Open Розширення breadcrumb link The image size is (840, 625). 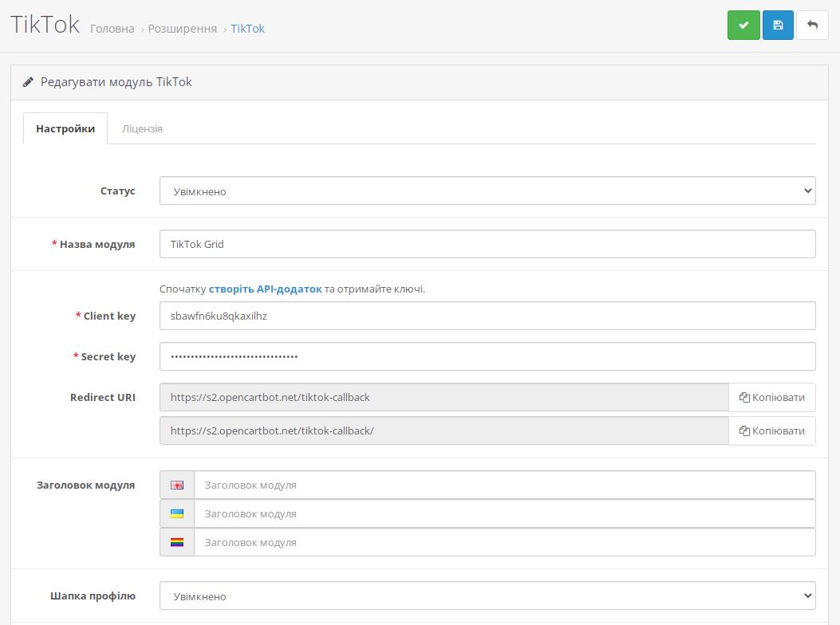[182, 29]
